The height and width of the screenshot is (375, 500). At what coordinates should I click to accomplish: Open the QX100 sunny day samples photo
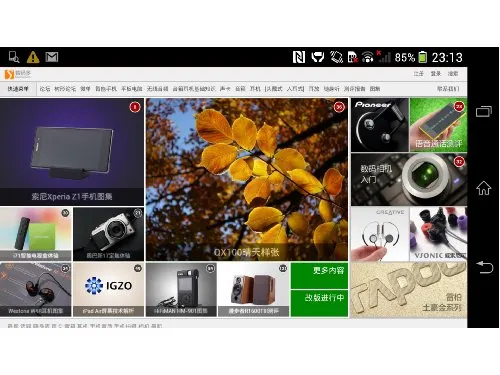247,179
